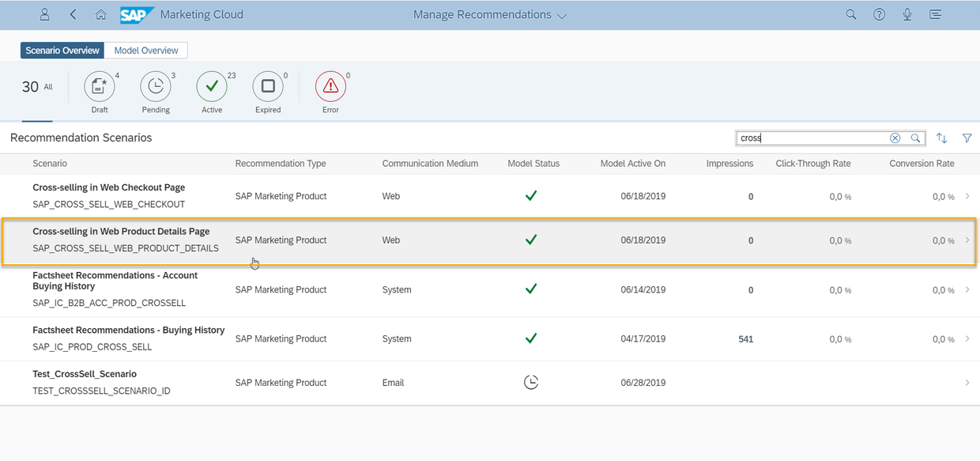This screenshot has height=461, width=980.
Task: Click the back navigation arrow
Action: 73,15
